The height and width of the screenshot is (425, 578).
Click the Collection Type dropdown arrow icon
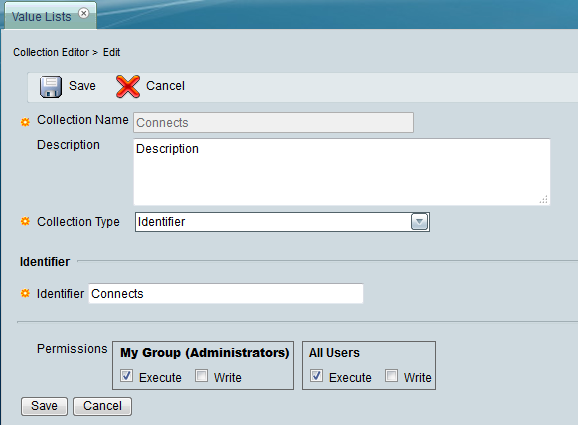[x=419, y=222]
